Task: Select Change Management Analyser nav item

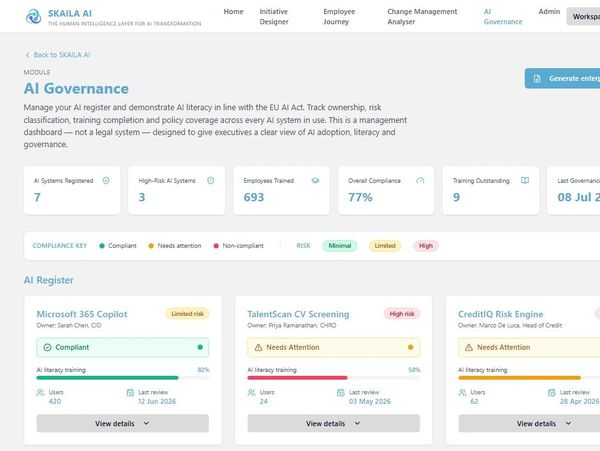Action: pyautogui.click(x=422, y=16)
